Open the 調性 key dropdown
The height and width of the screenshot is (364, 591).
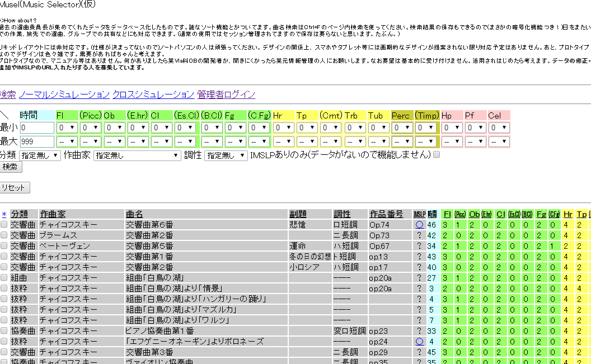(226, 155)
